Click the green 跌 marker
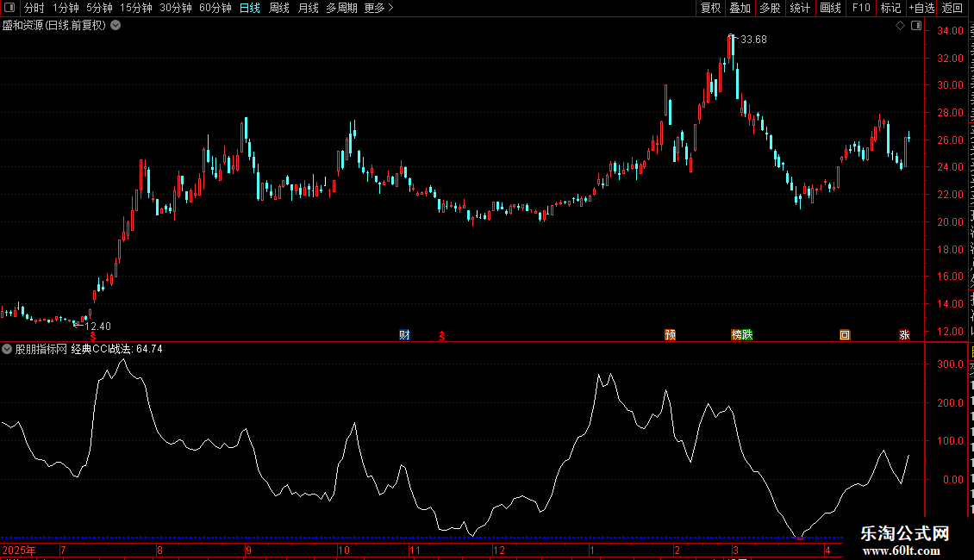 (747, 335)
